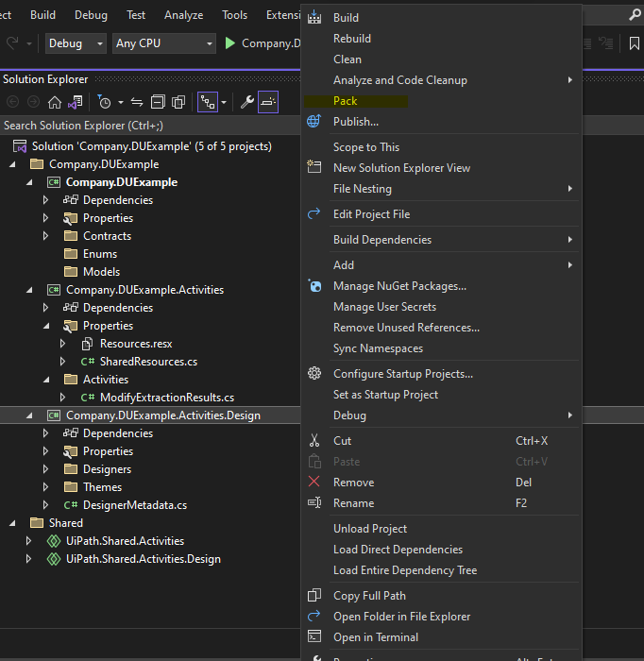Viewport: 644px width, 661px height.
Task: Choose Rebuild in the context menu
Action: (441, 39)
